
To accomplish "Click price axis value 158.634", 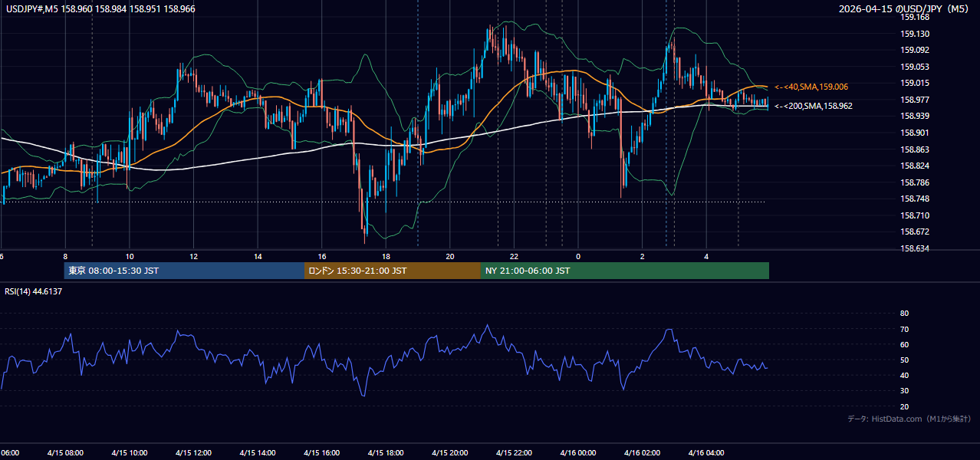I will click(x=915, y=249).
